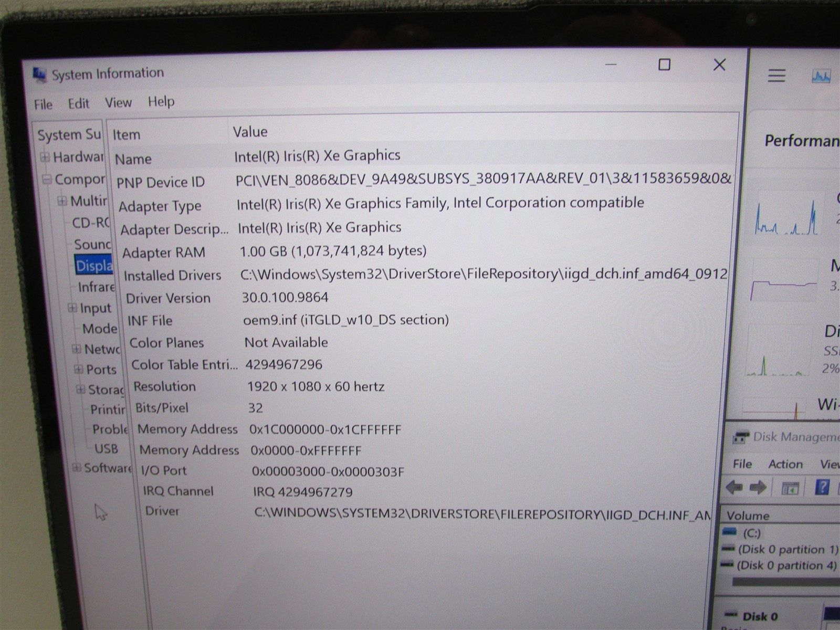Viewport: 840px width, 630px height.
Task: Click Disk Management back arrow icon
Action: [x=734, y=487]
